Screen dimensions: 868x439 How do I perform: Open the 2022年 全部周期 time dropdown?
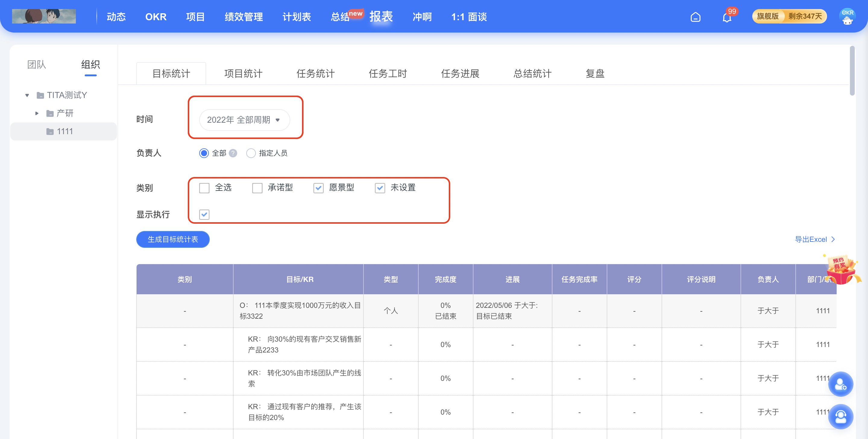(244, 120)
